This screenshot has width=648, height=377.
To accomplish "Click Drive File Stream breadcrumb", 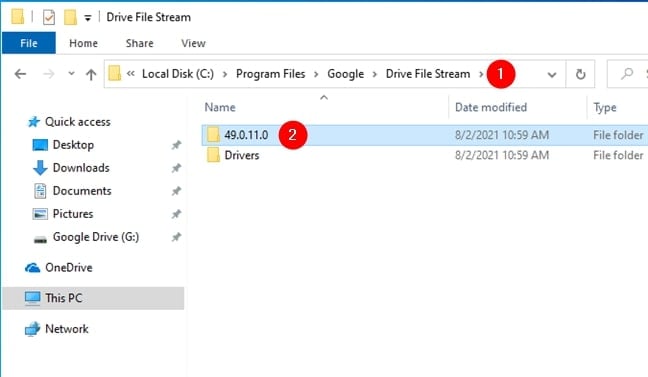I will 428,74.
